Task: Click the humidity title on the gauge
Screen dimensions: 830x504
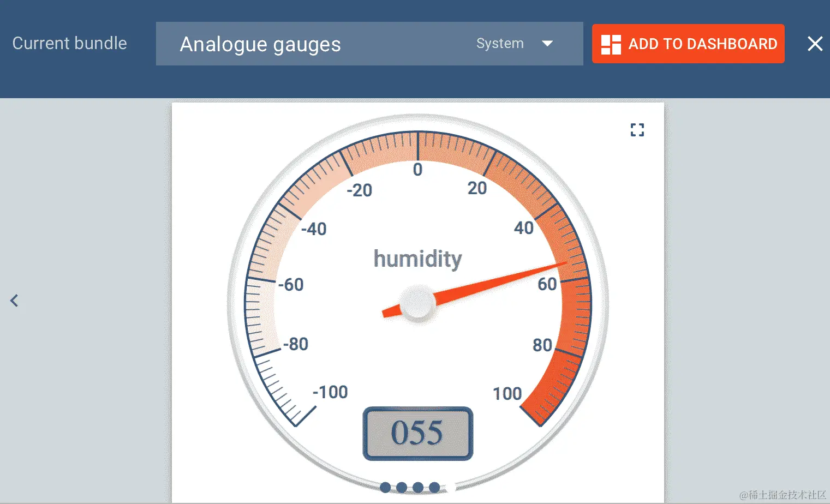Action: (417, 259)
